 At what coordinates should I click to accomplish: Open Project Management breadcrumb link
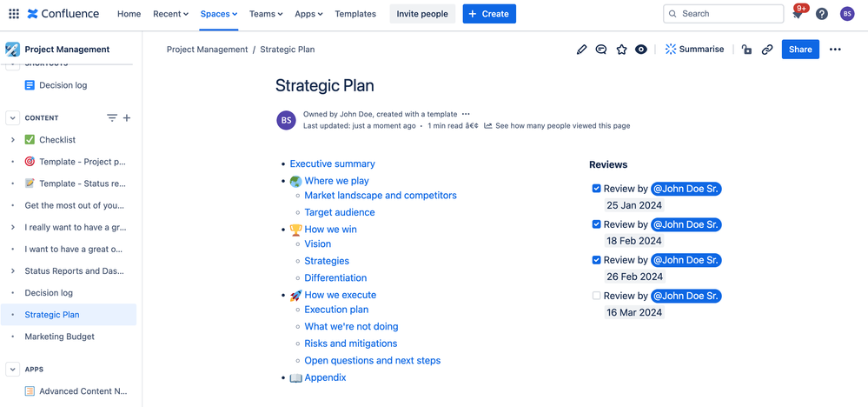[207, 50]
